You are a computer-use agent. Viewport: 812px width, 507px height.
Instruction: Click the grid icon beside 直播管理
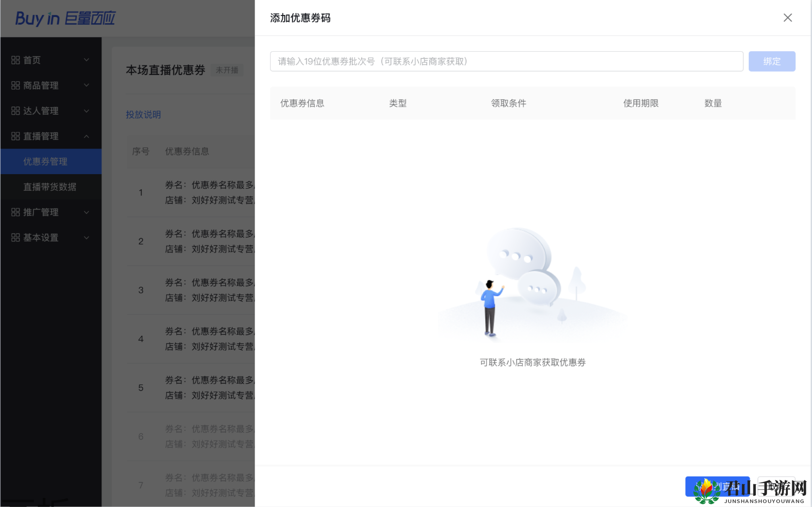15,136
